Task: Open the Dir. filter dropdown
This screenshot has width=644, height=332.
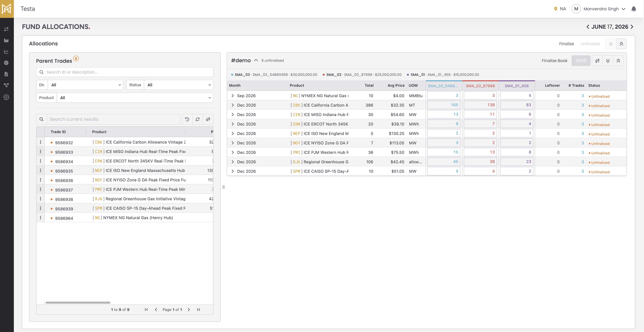Action: click(85, 85)
